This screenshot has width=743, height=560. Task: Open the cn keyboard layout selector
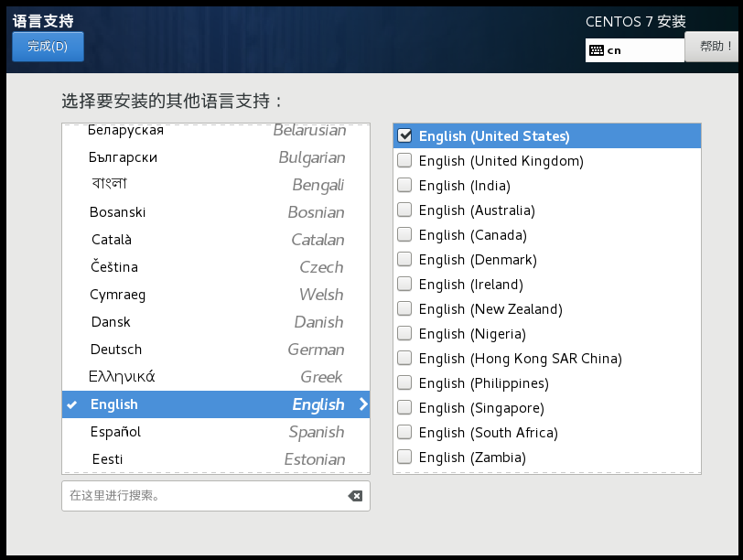(x=634, y=49)
